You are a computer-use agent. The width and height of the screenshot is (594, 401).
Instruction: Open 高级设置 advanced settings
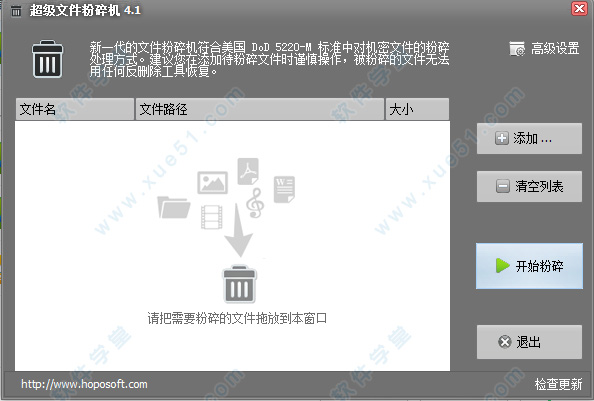[544, 48]
